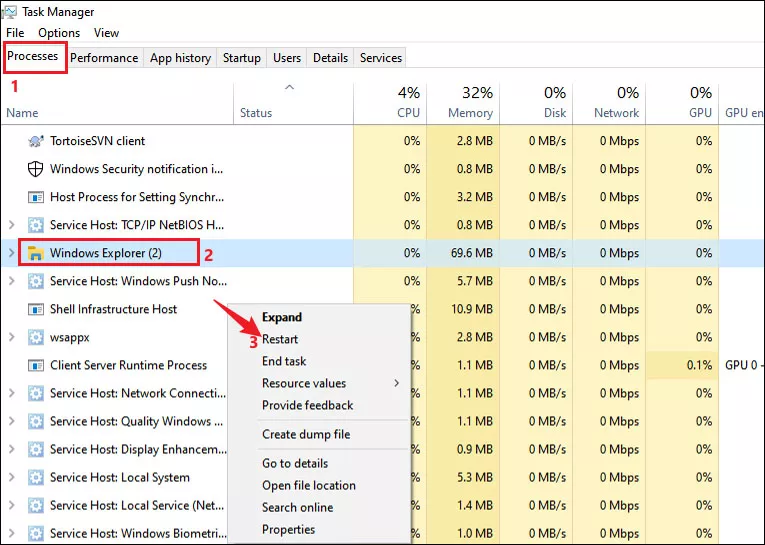Image resolution: width=765 pixels, height=545 pixels.
Task: Sort by the Status column header
Action: click(x=293, y=103)
